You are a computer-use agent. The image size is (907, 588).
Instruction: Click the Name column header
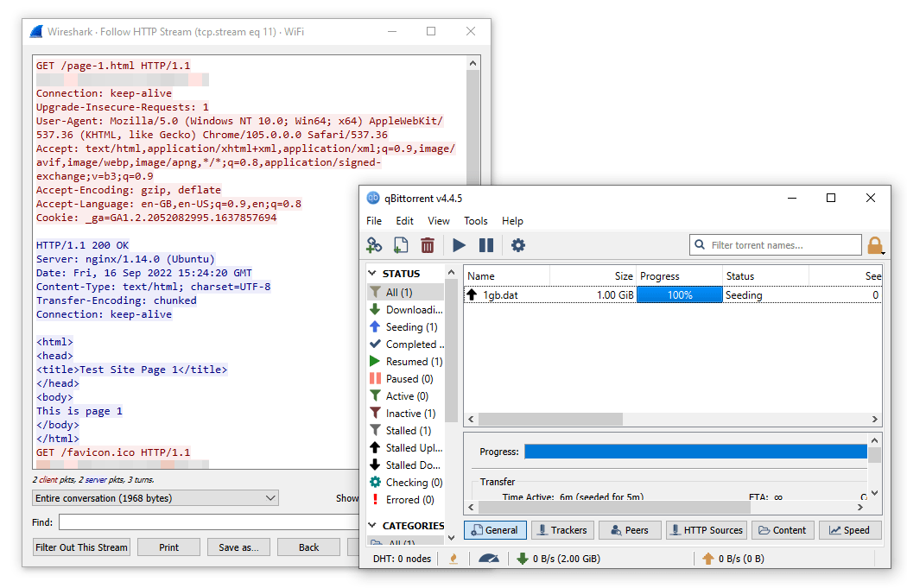pos(507,276)
